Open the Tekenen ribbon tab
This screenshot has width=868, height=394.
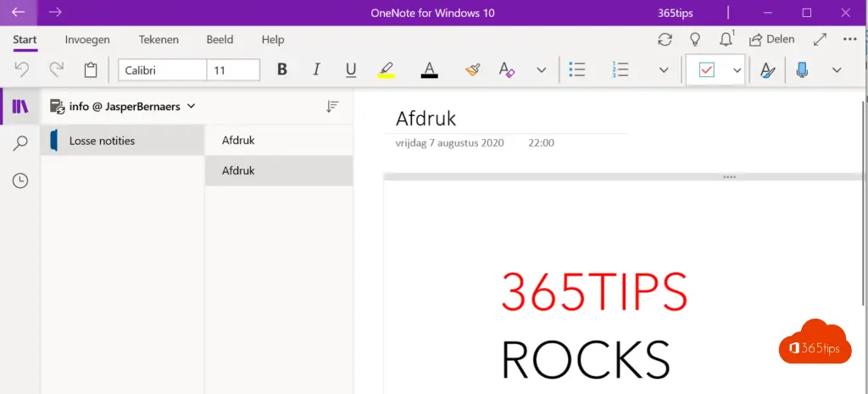pyautogui.click(x=159, y=40)
